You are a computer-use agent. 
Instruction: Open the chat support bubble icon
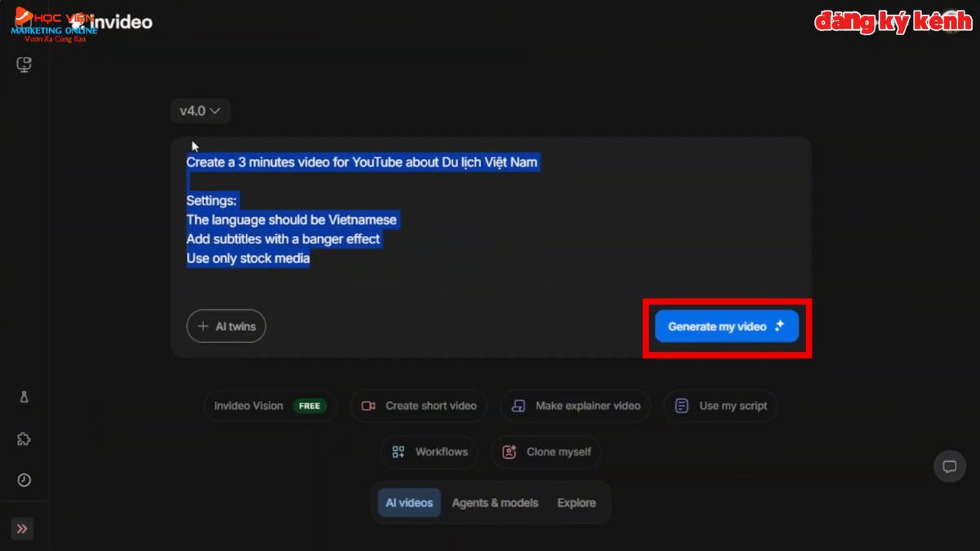(949, 467)
